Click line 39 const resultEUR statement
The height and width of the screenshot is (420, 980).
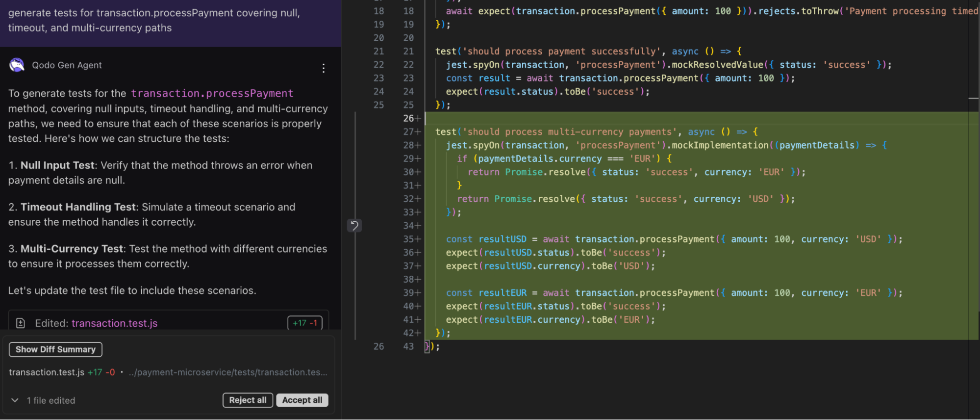(x=674, y=292)
